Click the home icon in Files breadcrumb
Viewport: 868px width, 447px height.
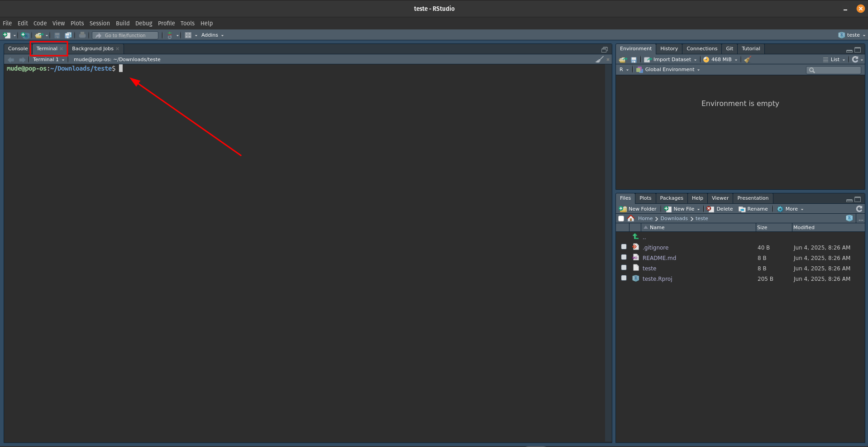coord(631,219)
